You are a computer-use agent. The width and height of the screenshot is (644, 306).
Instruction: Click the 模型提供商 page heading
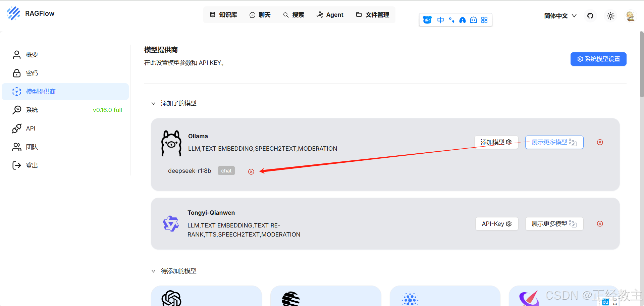(161, 50)
